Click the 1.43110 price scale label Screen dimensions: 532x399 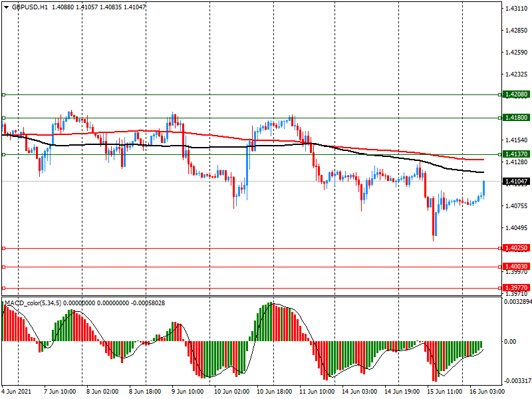517,9
